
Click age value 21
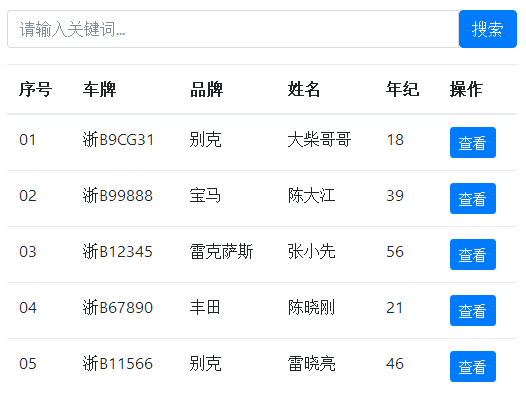394,308
